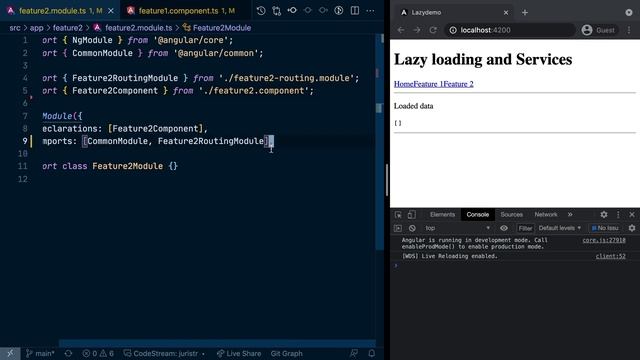
Task: Click 'src' in the breadcrumb path
Action: click(15, 28)
